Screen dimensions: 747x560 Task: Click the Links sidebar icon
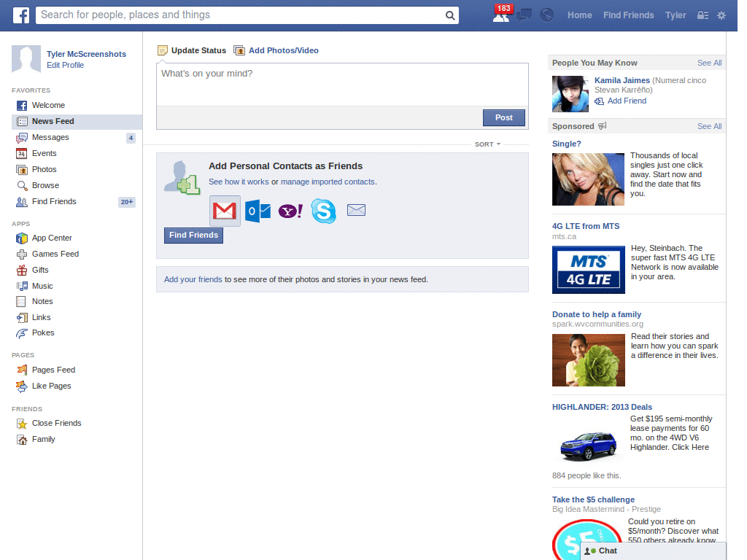coord(22,318)
